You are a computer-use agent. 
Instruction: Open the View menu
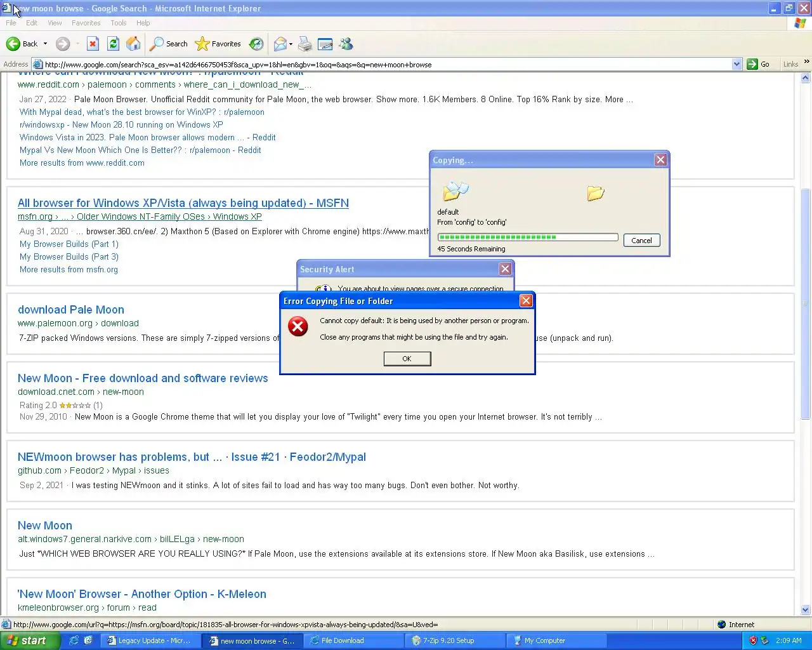pos(55,23)
